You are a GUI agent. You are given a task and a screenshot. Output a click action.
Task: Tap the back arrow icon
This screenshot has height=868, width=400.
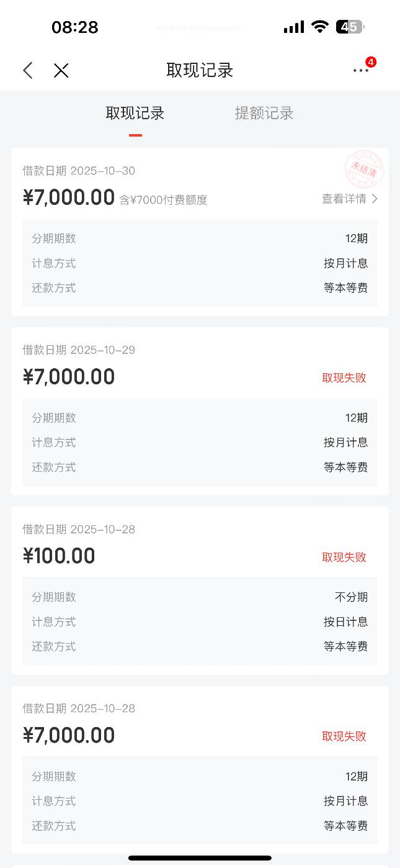(28, 70)
